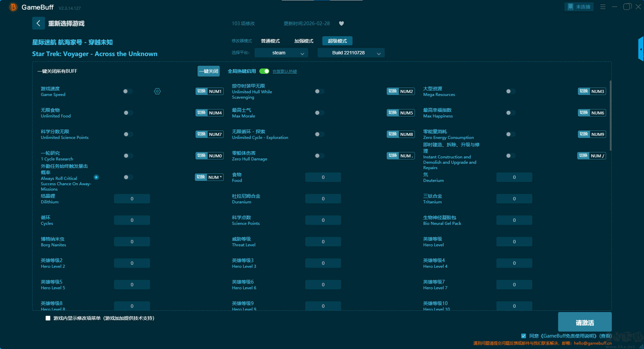Open the hamburger menu icon

[603, 7]
